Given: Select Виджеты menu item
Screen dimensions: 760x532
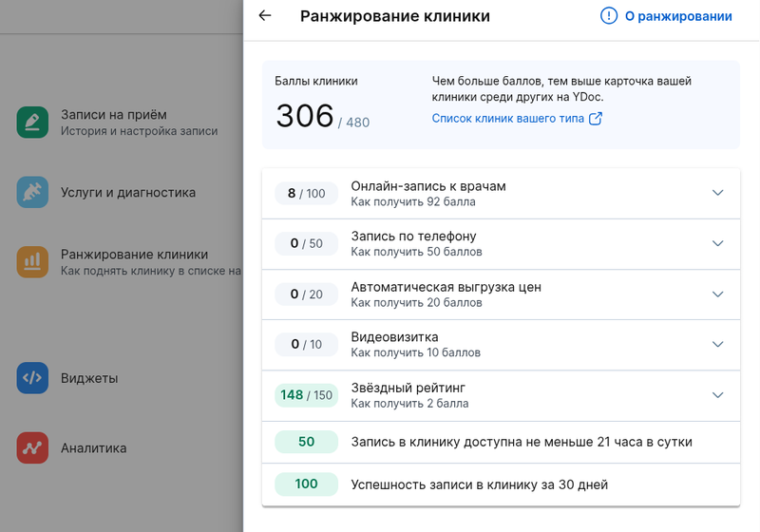Looking at the screenshot, I should pyautogui.click(x=89, y=378).
